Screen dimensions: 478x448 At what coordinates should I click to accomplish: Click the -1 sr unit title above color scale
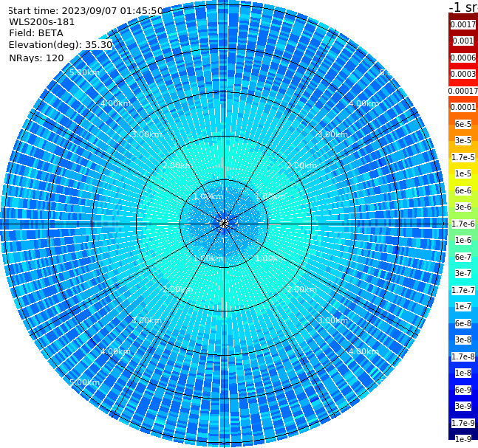pos(463,7)
